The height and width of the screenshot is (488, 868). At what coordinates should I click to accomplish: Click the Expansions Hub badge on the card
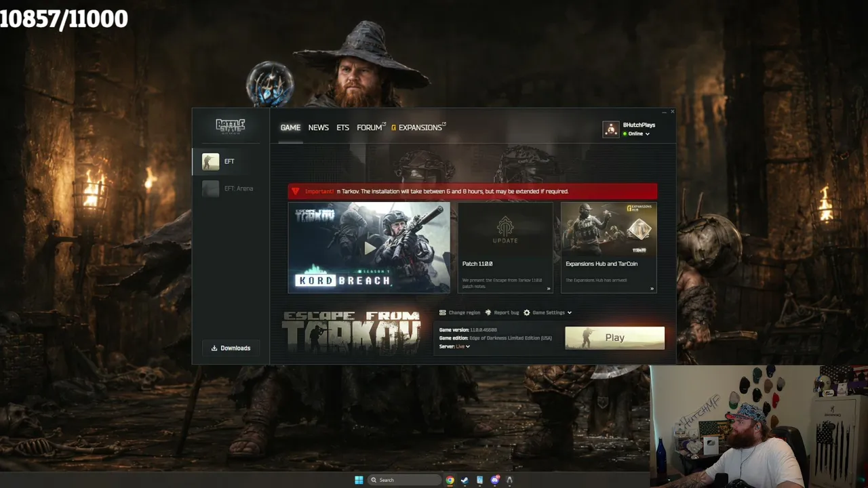tap(640, 209)
